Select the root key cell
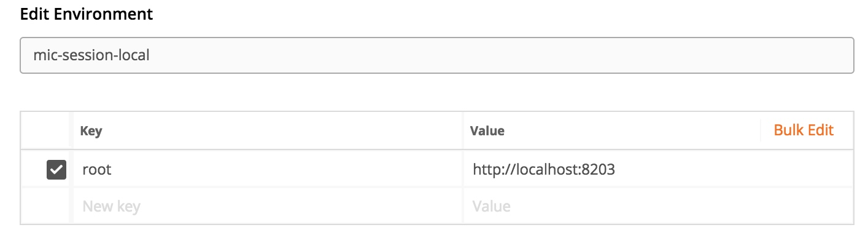868x246 pixels. [x=268, y=169]
